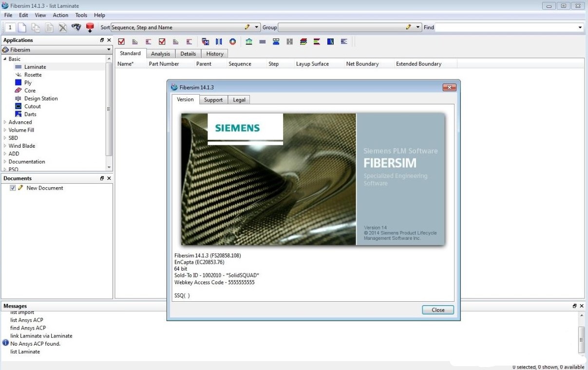Click the green arch toolbar icon
This screenshot has height=370, width=588.
pos(249,41)
